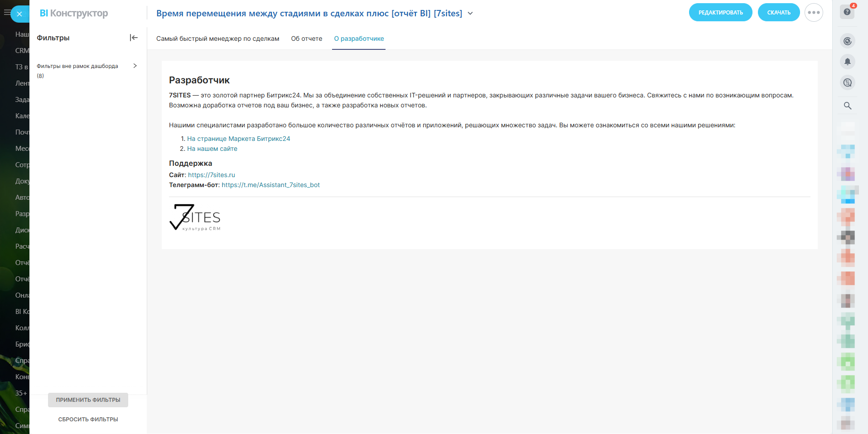This screenshot has height=434, width=868.
Task: Click the СКАЧАТЬ button
Action: point(779,13)
